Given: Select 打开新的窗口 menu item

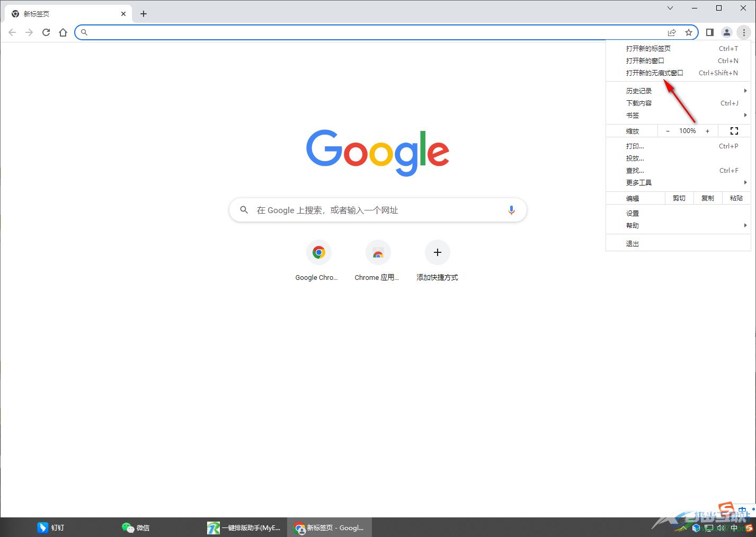Looking at the screenshot, I should (x=679, y=60).
